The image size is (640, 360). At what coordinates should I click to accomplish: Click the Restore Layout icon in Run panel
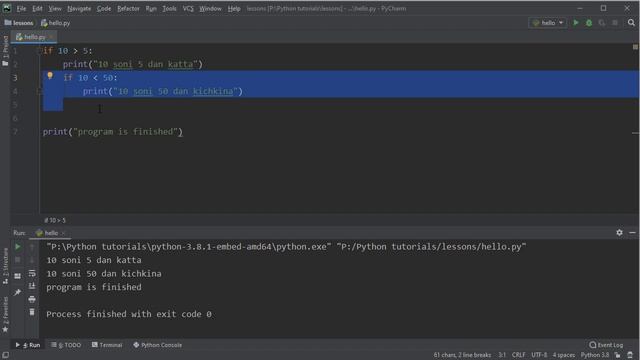(x=18, y=276)
